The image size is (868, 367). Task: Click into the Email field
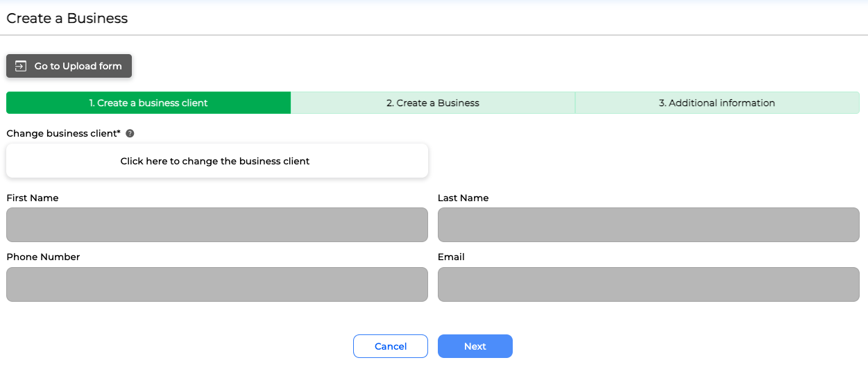648,284
